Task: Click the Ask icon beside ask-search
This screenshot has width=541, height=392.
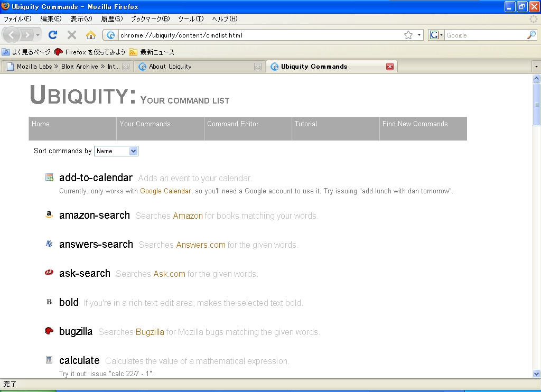Action: 49,273
